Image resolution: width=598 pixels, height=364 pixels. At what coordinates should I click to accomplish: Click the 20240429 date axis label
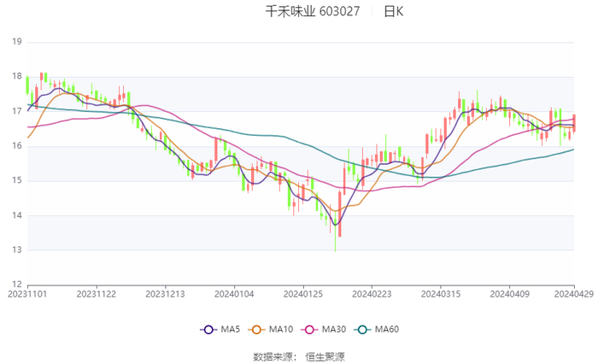(574, 294)
